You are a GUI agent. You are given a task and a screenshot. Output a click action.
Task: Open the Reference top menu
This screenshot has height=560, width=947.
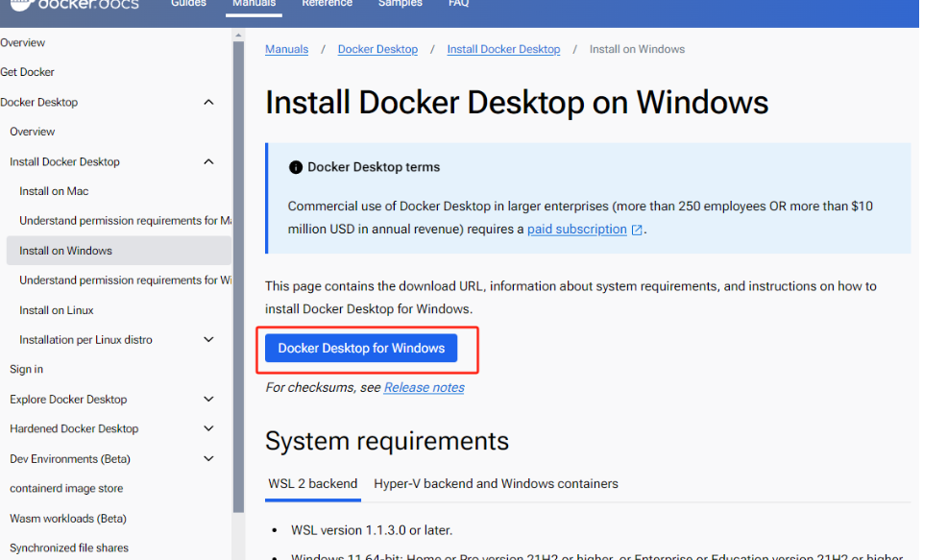pyautogui.click(x=327, y=4)
